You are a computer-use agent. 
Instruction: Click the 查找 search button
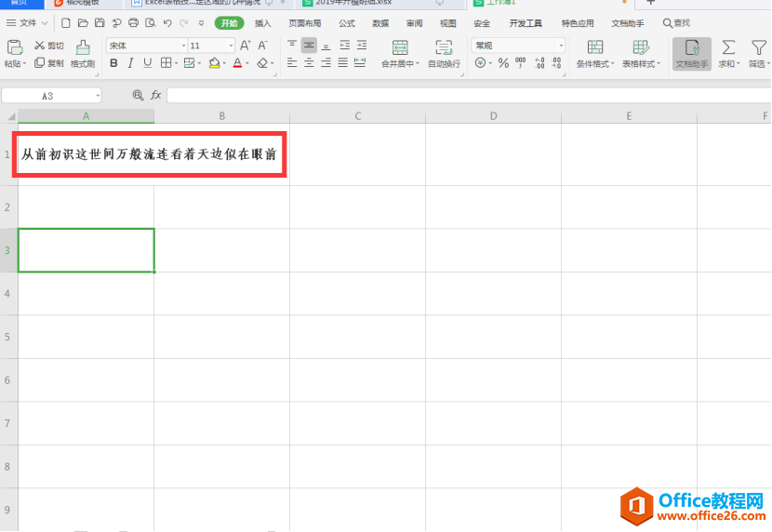[676, 23]
